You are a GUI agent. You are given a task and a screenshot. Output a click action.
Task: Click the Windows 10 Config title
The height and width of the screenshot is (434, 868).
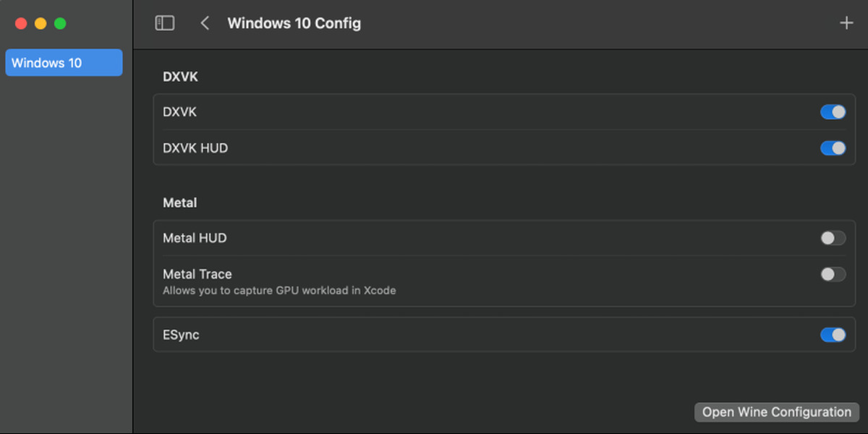294,23
